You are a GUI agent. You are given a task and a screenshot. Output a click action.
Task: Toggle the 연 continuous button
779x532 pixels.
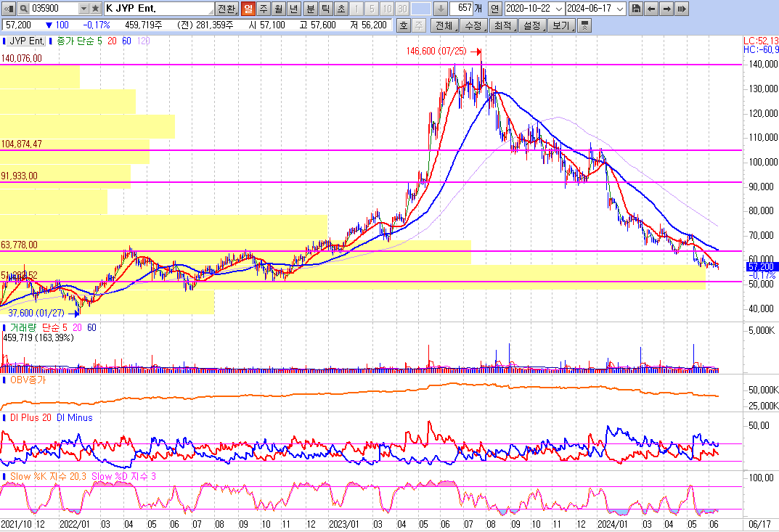[x=495, y=9]
